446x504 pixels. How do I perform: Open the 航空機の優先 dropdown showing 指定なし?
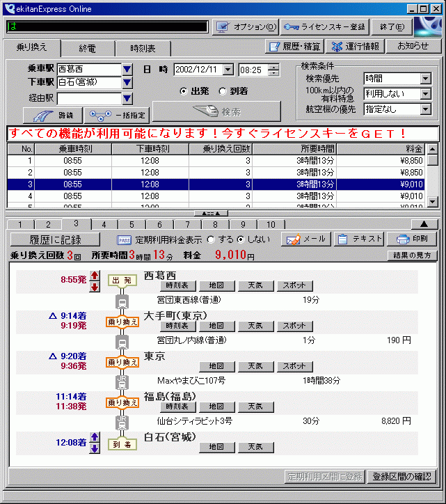click(x=425, y=109)
